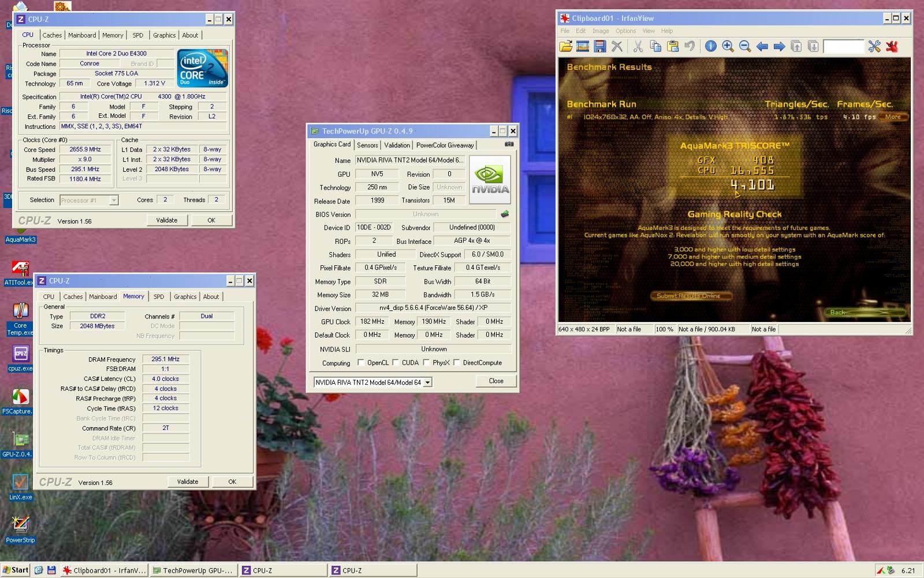Go to previous image blue left arrow
The height and width of the screenshot is (578, 924).
(762, 46)
